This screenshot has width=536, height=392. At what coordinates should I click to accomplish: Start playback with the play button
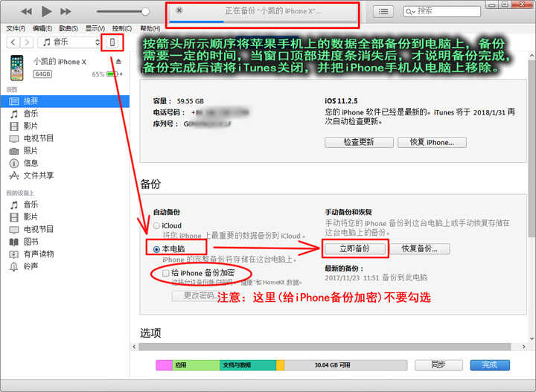point(46,12)
